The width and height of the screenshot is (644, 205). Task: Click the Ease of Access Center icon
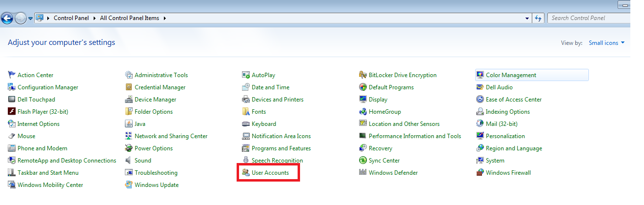[x=480, y=99]
